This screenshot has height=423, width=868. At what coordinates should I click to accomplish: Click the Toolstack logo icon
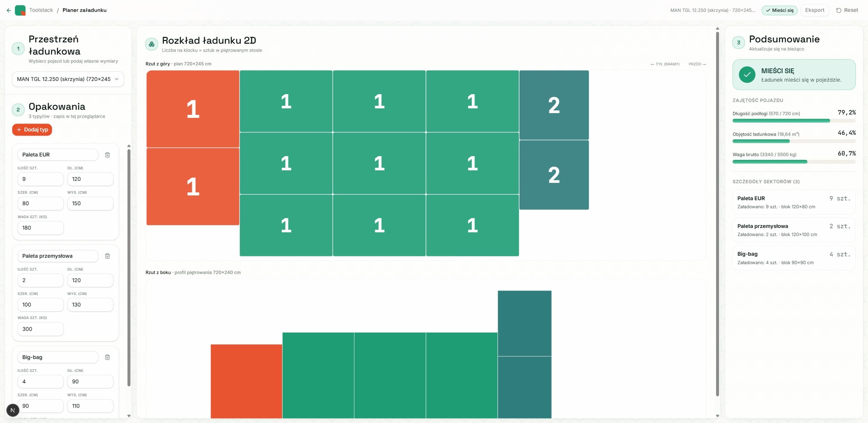coord(20,10)
